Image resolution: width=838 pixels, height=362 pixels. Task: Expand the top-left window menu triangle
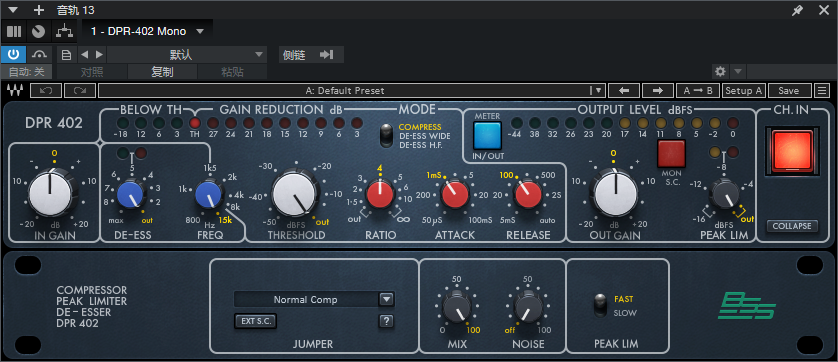[x=13, y=10]
